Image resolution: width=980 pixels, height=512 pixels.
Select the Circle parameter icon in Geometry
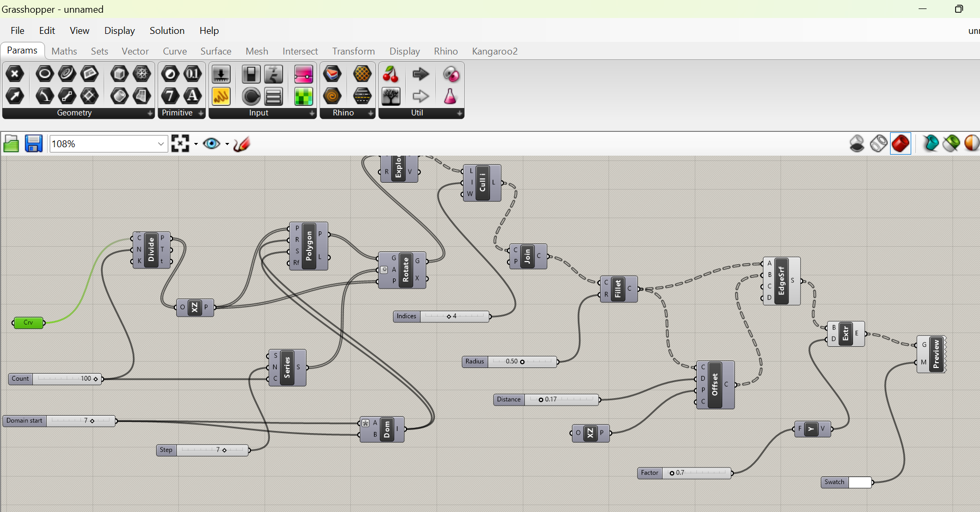coord(44,74)
